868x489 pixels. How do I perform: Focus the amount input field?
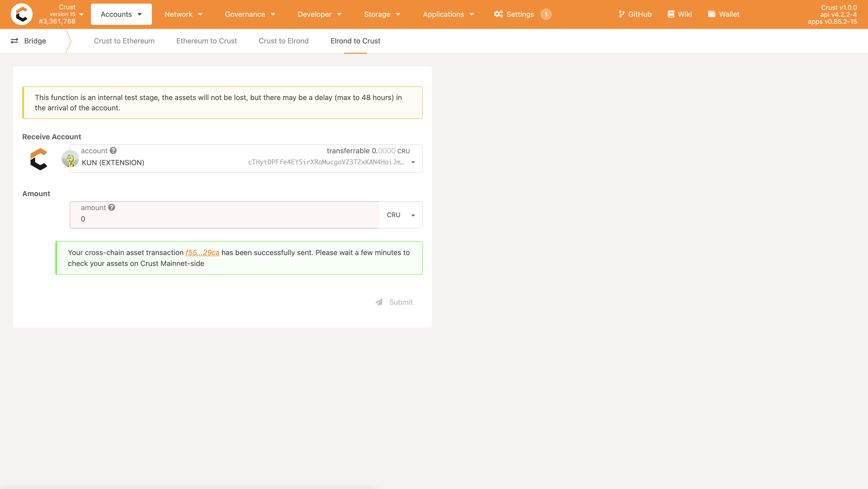click(x=224, y=215)
